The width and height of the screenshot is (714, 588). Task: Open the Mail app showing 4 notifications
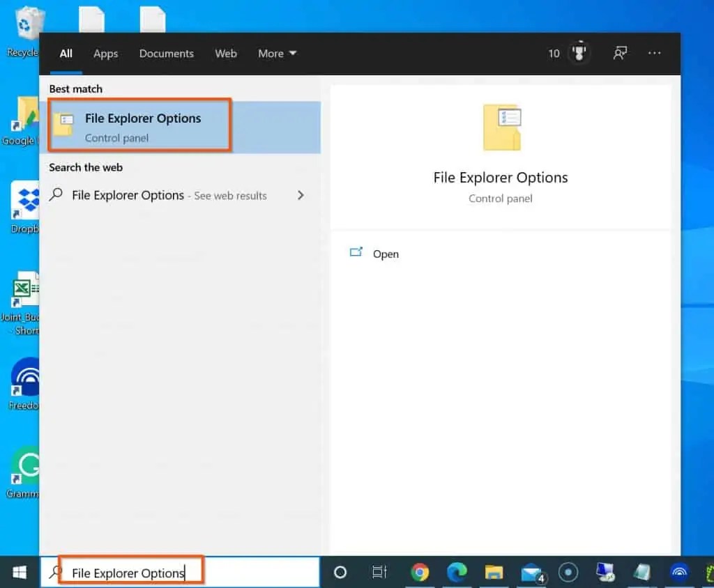(x=530, y=573)
